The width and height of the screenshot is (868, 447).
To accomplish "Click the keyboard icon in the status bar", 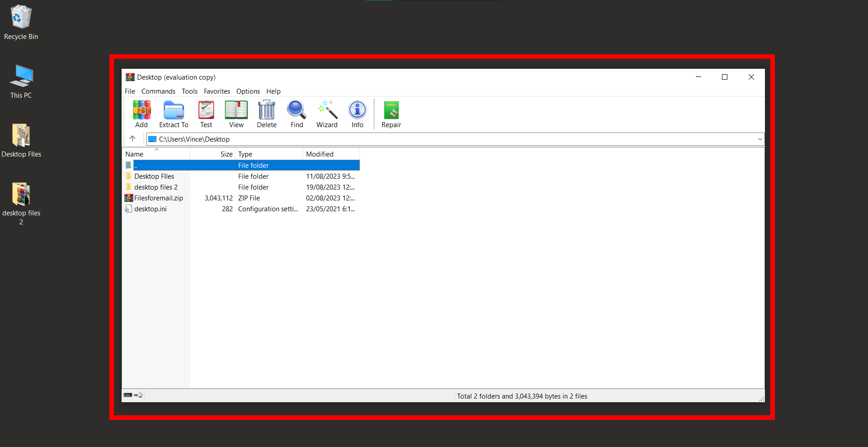I will 127,395.
